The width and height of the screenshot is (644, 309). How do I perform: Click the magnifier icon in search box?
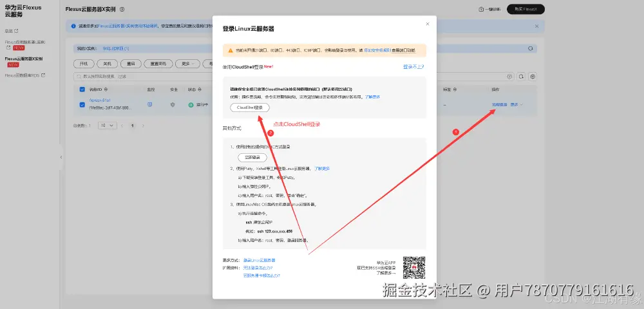[x=79, y=77]
